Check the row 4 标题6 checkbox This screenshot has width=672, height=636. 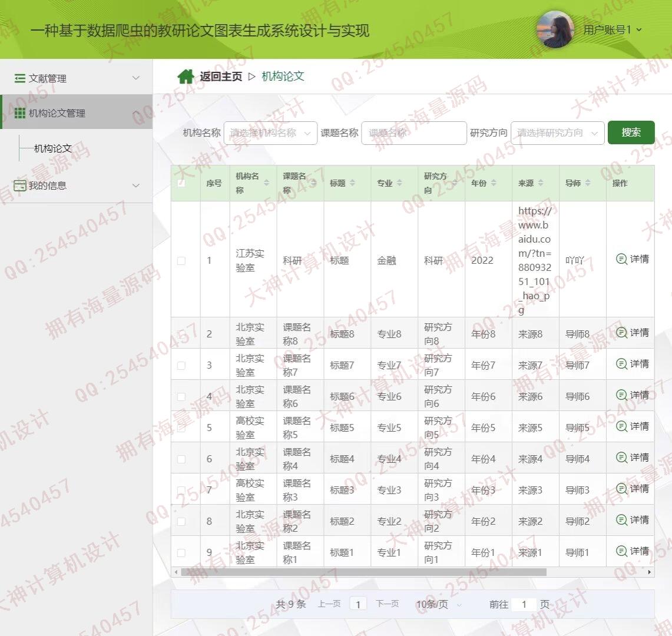click(181, 397)
